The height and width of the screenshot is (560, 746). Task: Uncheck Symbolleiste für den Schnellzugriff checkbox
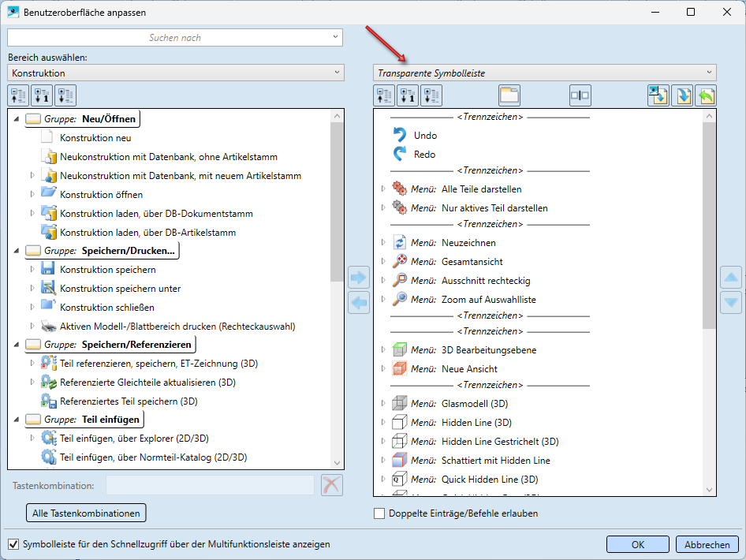(x=13, y=543)
